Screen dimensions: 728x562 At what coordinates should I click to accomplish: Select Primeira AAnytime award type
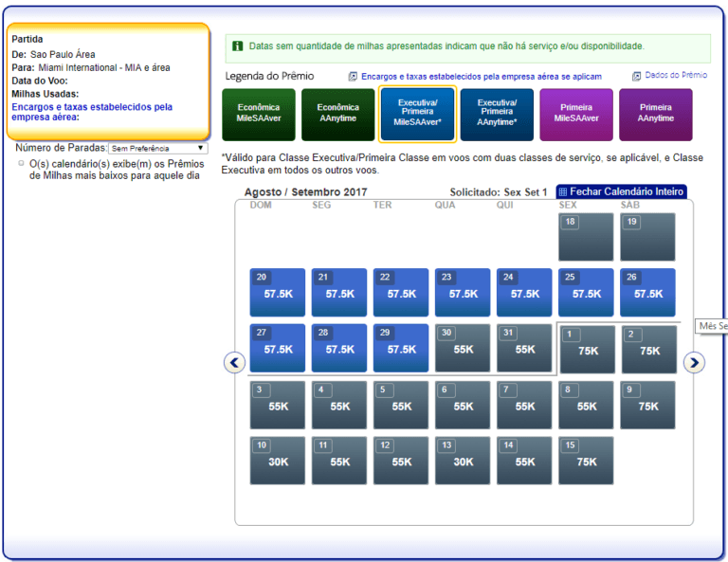656,114
